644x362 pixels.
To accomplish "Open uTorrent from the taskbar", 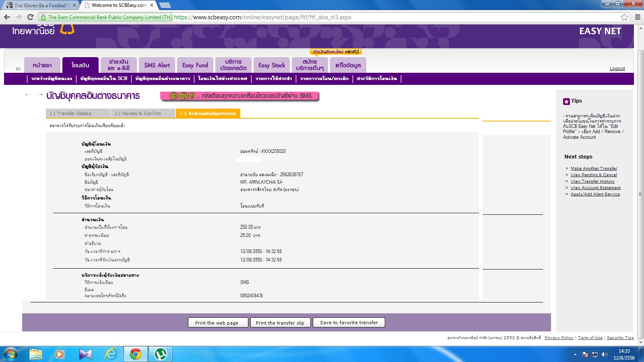I will tap(161, 354).
